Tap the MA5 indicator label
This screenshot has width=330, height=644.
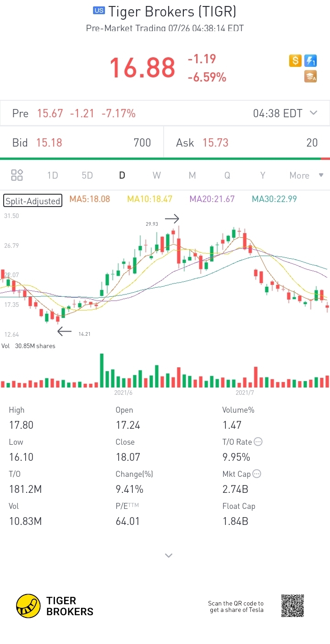(89, 199)
